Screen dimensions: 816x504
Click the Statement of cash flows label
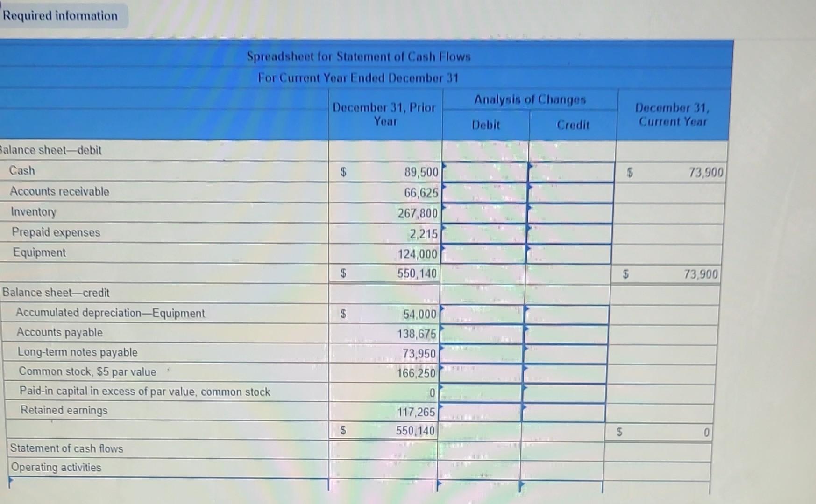click(66, 448)
